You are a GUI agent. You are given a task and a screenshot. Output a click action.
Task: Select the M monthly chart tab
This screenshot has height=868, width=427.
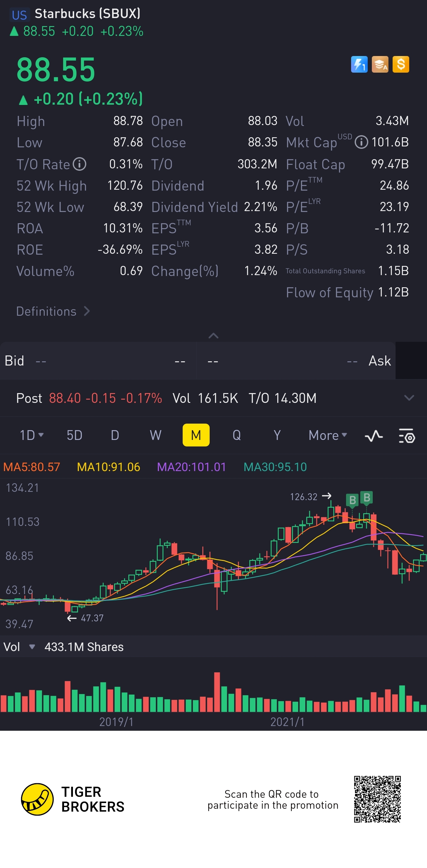196,435
